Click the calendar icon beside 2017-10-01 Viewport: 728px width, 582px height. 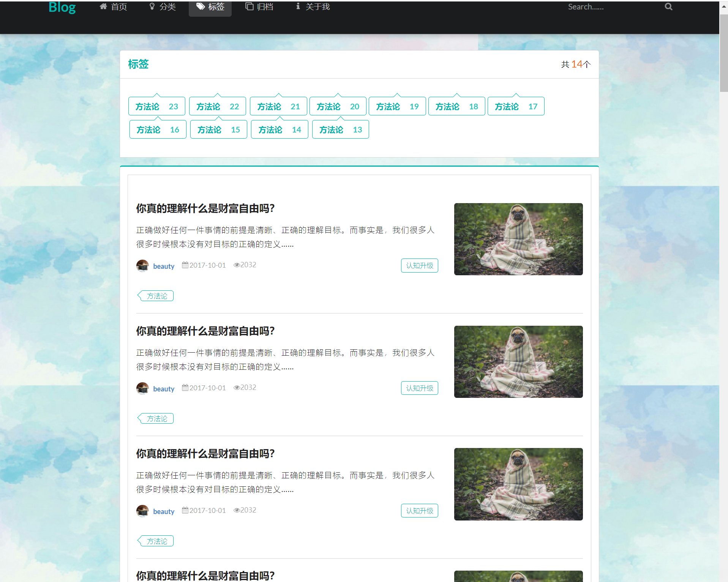pos(185,265)
